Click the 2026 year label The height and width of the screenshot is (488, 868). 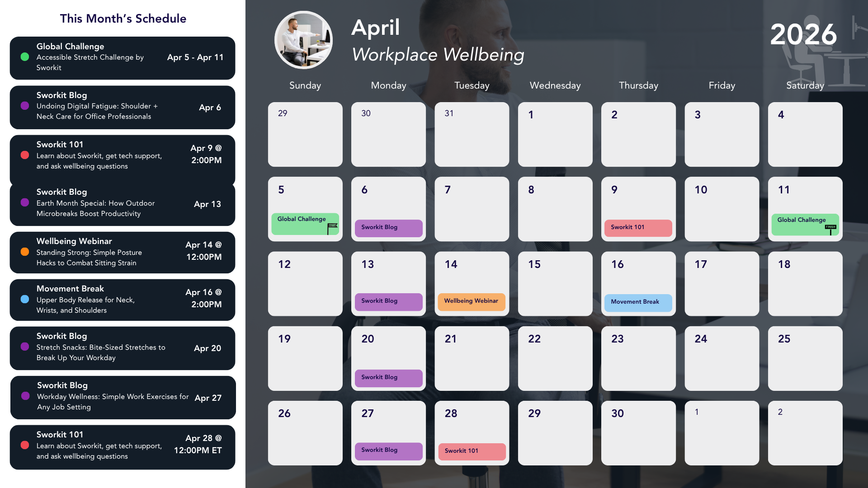tap(803, 34)
